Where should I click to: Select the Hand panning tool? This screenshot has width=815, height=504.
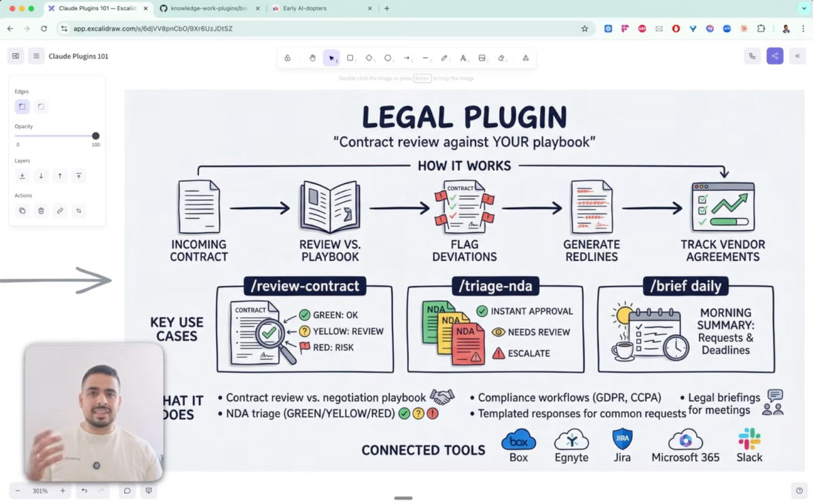click(312, 58)
